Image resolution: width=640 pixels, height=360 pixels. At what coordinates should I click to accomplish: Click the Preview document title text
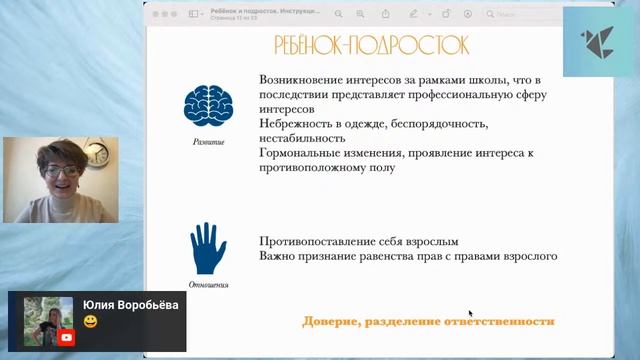(x=265, y=11)
